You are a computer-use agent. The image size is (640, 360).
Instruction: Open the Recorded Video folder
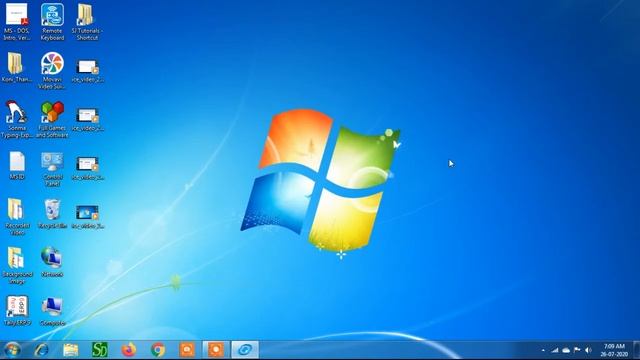(17, 217)
